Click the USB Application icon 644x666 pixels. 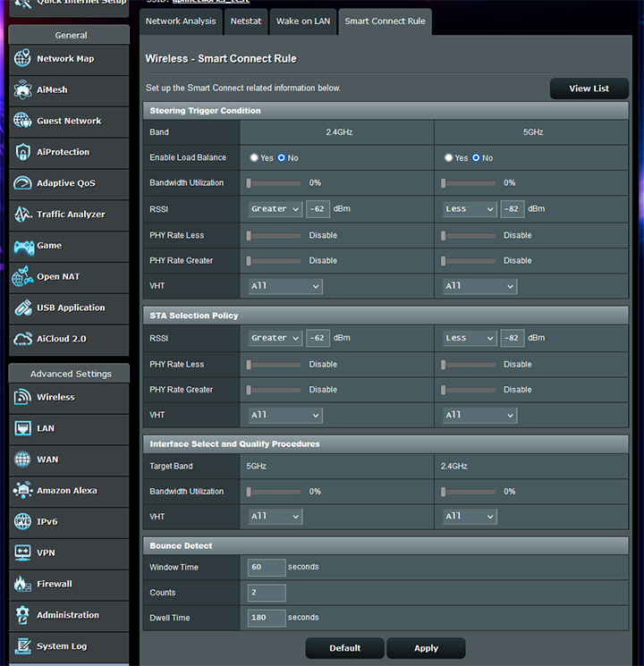coord(22,308)
